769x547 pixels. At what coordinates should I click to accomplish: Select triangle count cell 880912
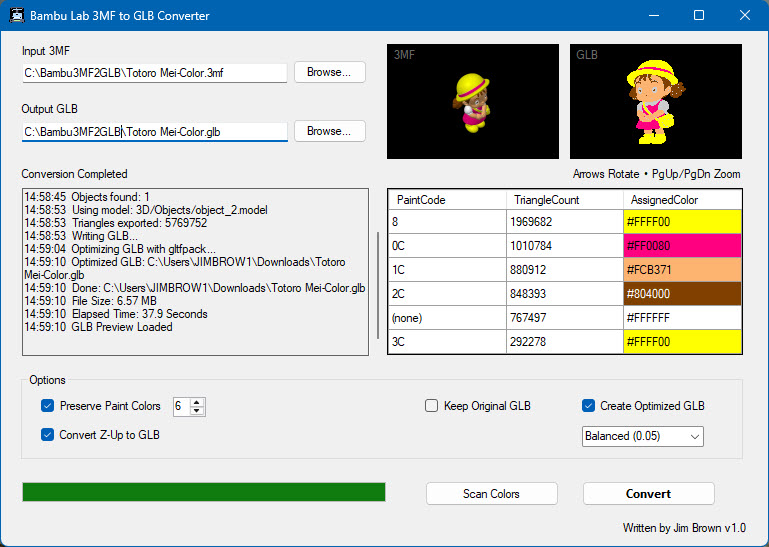point(564,270)
